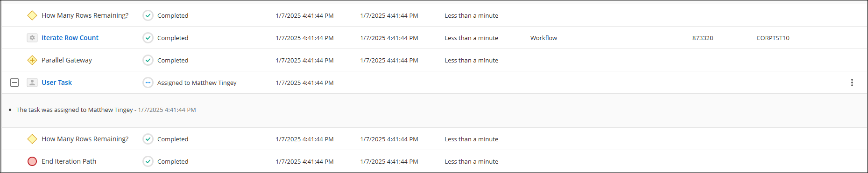
Task: Select the End Iteration Path row label
Action: click(69, 161)
